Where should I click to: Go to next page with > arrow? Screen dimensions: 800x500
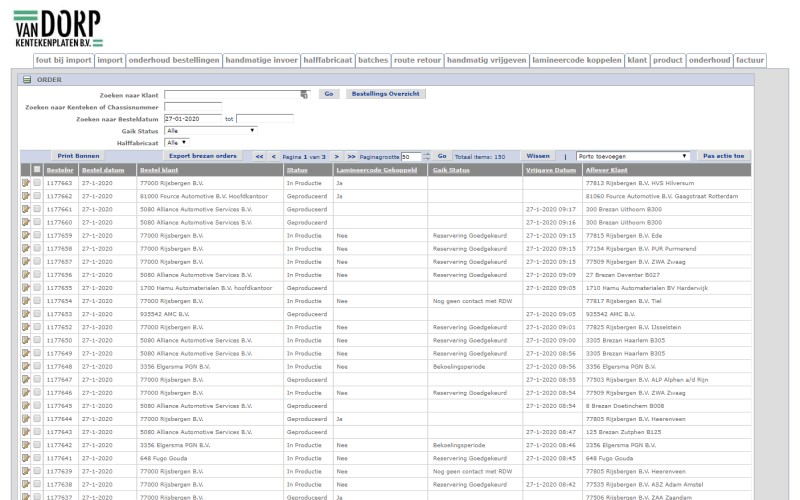pos(337,157)
